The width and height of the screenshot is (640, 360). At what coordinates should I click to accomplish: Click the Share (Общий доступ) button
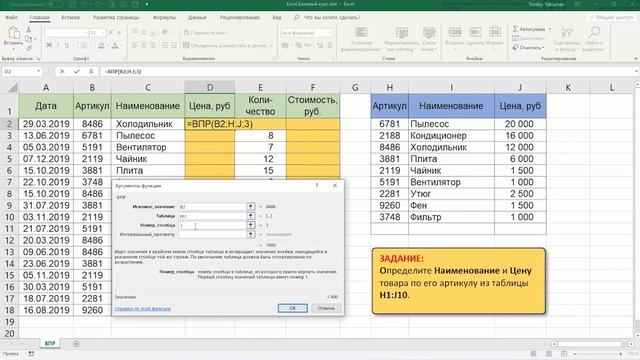point(611,17)
